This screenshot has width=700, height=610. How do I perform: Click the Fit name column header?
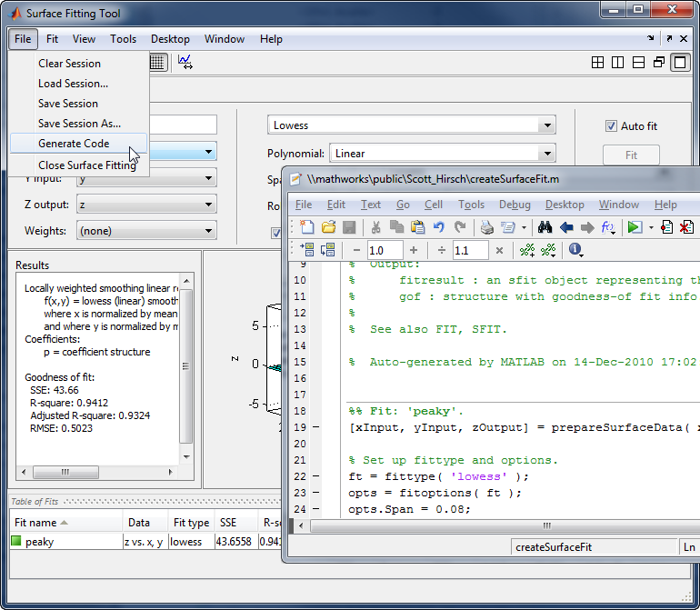click(x=38, y=523)
